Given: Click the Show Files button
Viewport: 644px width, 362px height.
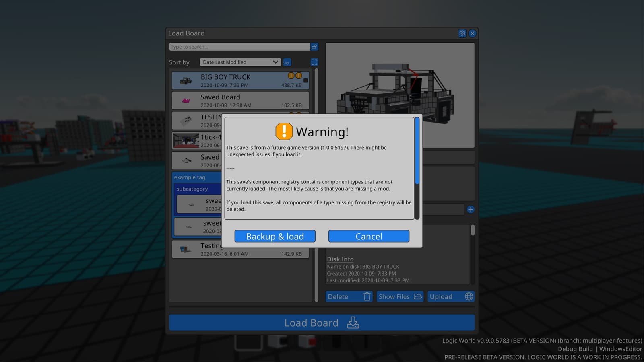Looking at the screenshot, I should click(400, 297).
